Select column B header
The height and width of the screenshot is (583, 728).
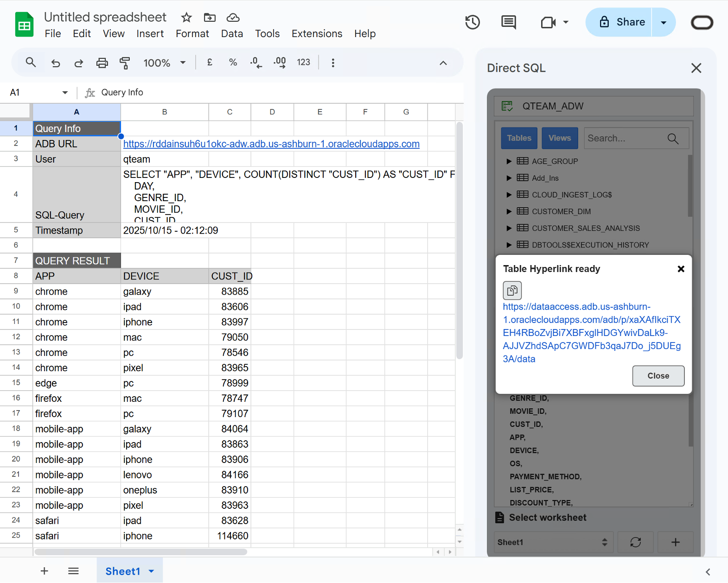(165, 112)
